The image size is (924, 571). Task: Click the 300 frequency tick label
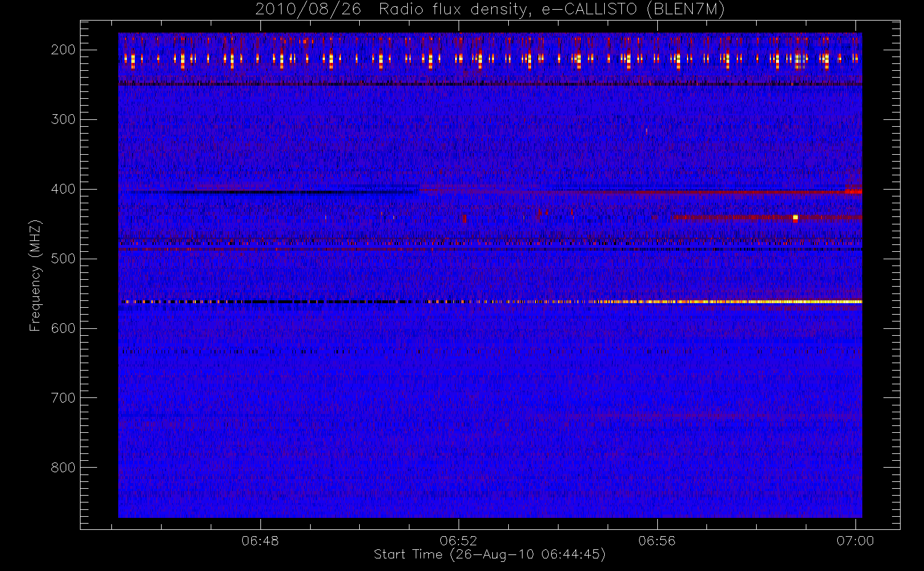tap(63, 119)
